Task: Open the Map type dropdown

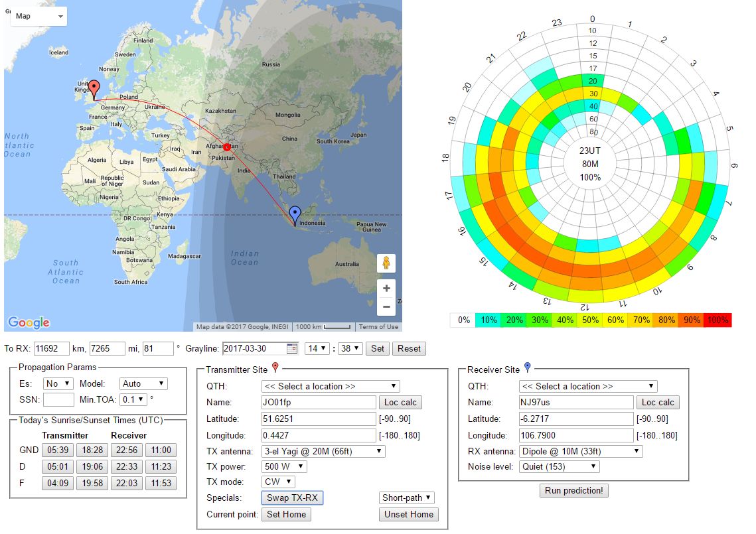Action: point(39,16)
